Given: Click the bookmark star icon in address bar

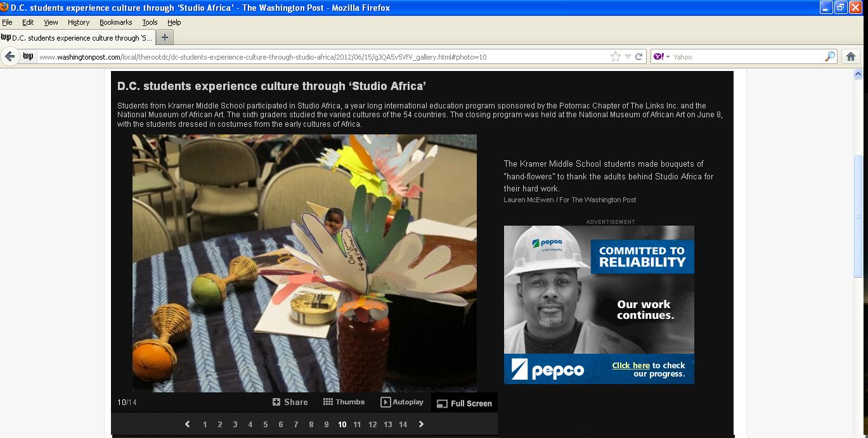Looking at the screenshot, I should point(615,56).
